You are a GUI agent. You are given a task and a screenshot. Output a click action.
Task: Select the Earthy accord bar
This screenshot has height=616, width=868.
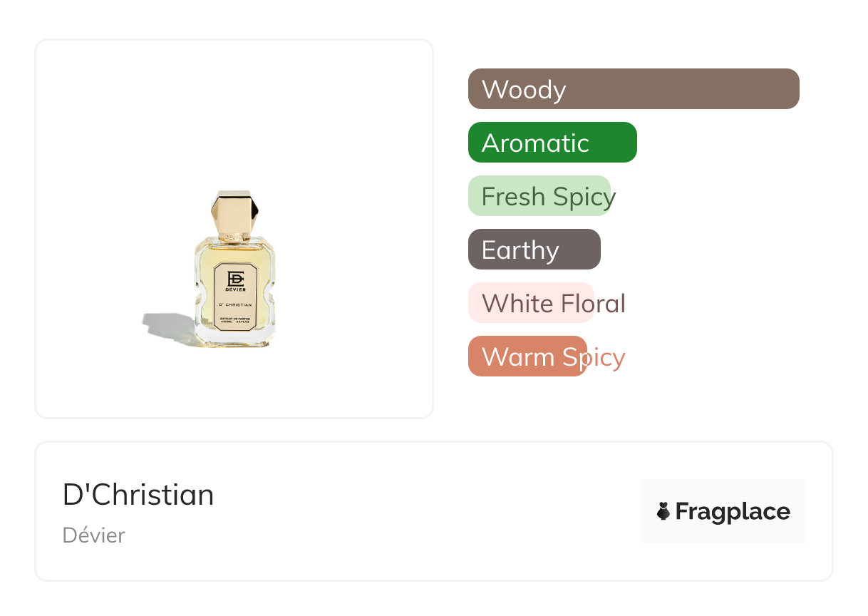(534, 250)
